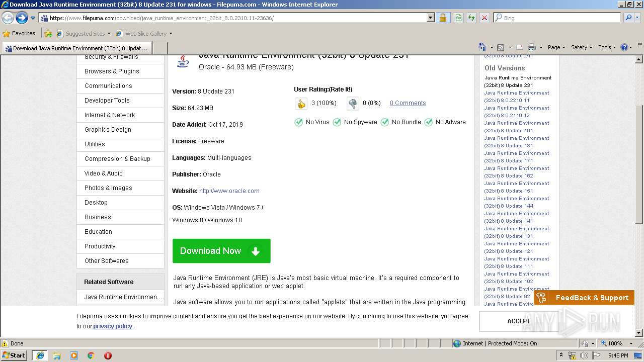
Task: Open the Print options dropdown arrow
Action: [x=541, y=47]
